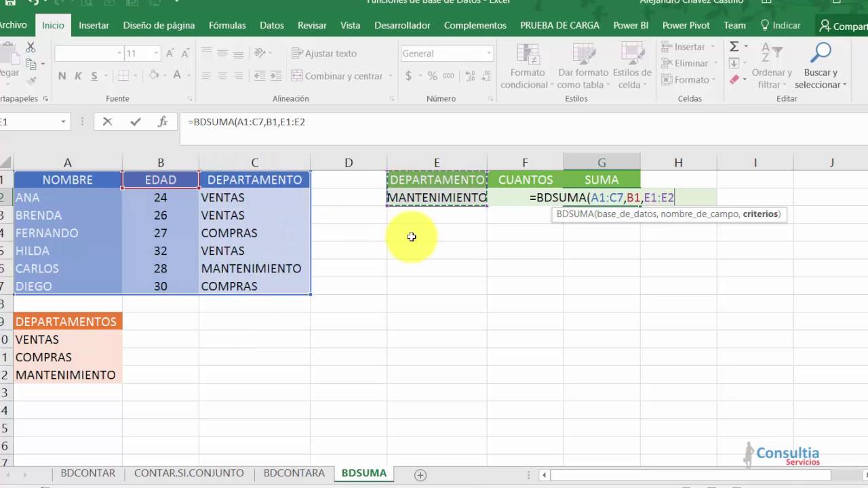Screen dimensions: 868x488
Task: Cancel formula entry with X icon
Action: pyautogui.click(x=107, y=122)
